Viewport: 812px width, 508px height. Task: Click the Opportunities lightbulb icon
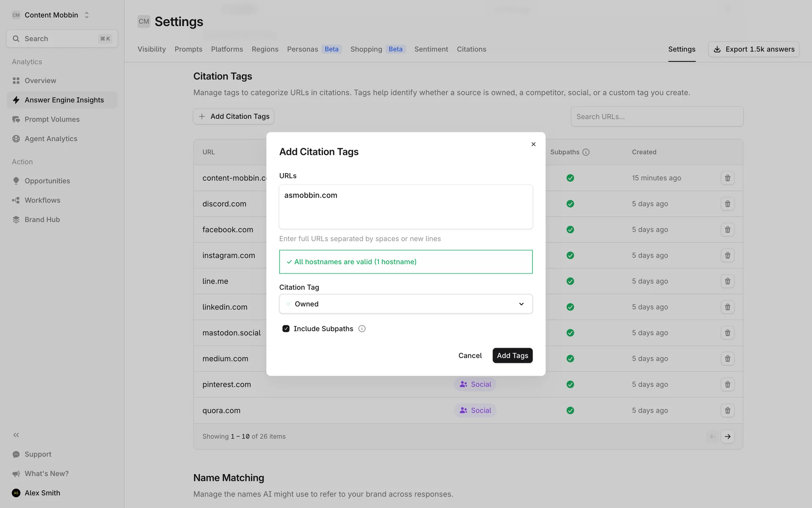click(16, 181)
